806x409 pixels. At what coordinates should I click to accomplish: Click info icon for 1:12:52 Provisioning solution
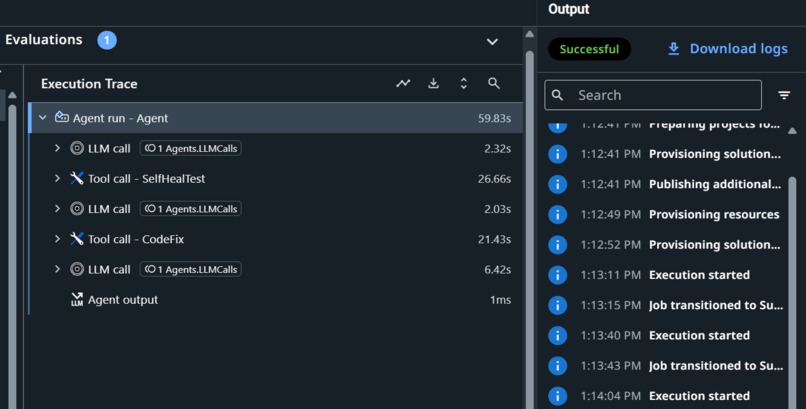[558, 245]
